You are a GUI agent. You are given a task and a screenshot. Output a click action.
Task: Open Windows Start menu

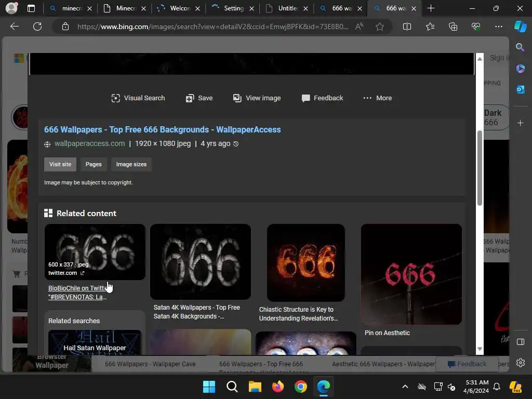[x=209, y=387]
